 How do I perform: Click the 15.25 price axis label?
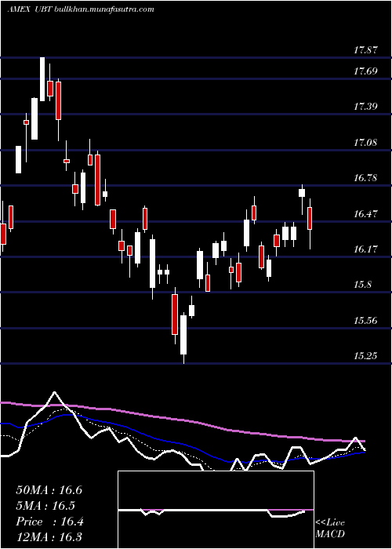[x=365, y=356]
